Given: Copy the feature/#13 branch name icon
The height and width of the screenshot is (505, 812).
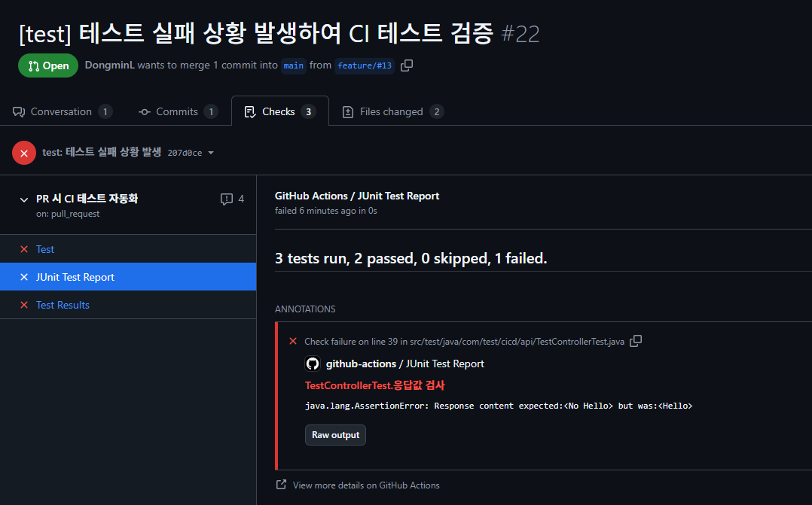Looking at the screenshot, I should (407, 65).
